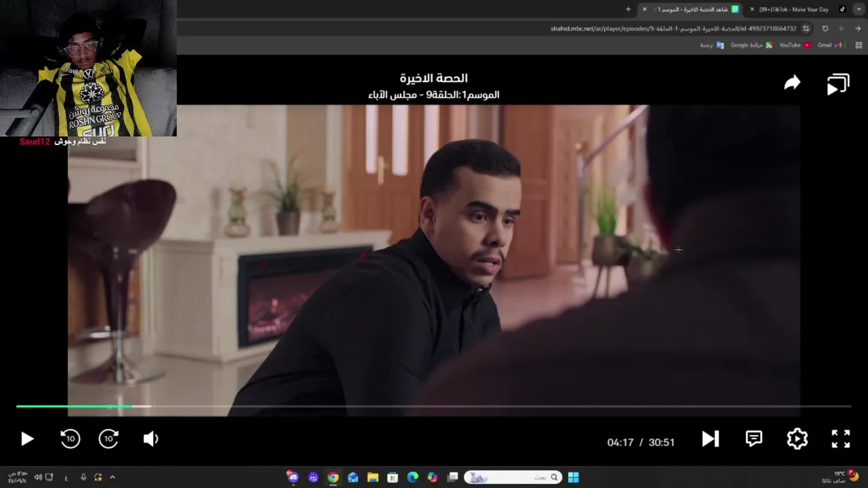Open Microsoft Store from the taskbar

click(393, 477)
